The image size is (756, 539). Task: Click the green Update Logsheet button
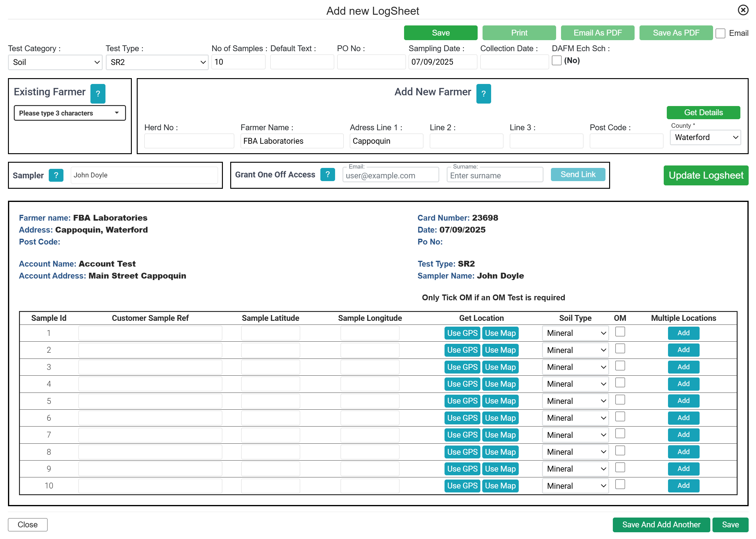(x=705, y=175)
